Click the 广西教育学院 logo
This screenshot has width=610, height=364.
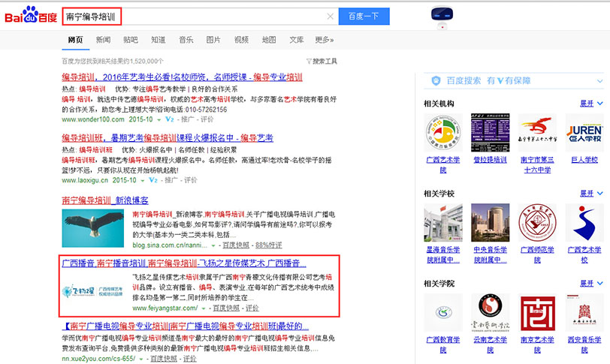pyautogui.click(x=443, y=313)
